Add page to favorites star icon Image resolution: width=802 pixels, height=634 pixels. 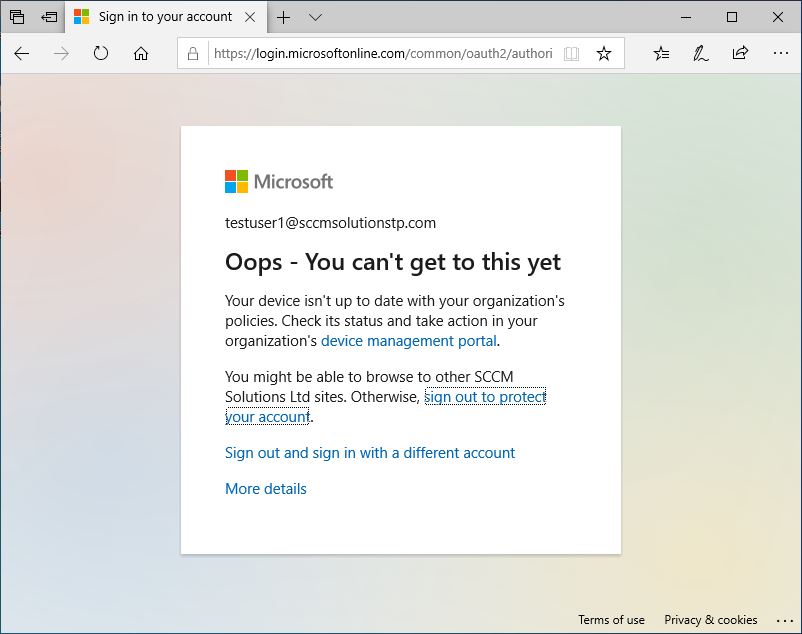coord(603,54)
